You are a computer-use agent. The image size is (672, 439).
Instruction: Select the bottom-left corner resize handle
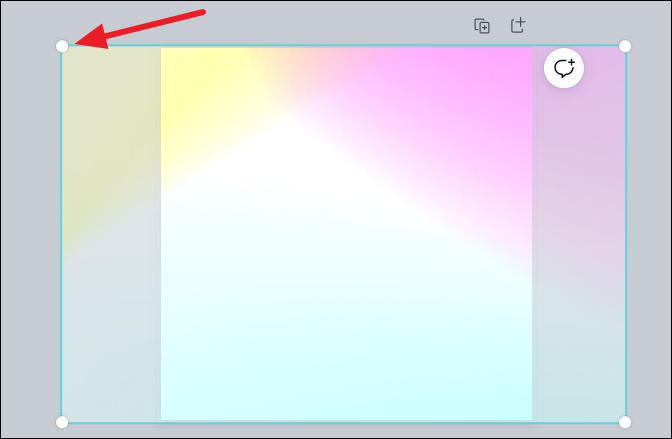[62, 422]
